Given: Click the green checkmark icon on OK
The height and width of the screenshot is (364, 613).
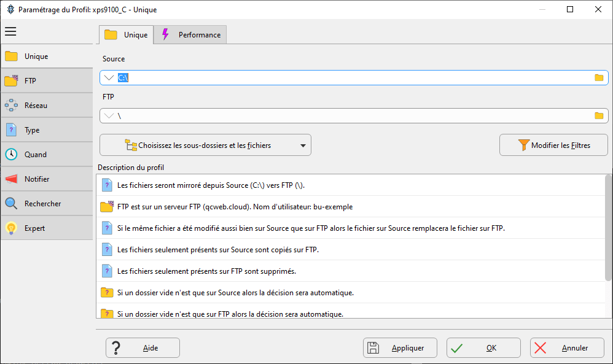Looking at the screenshot, I should [456, 348].
